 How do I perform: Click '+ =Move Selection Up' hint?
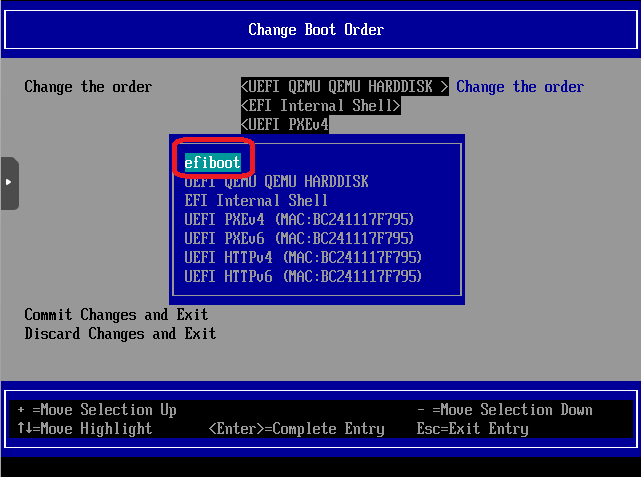96,410
